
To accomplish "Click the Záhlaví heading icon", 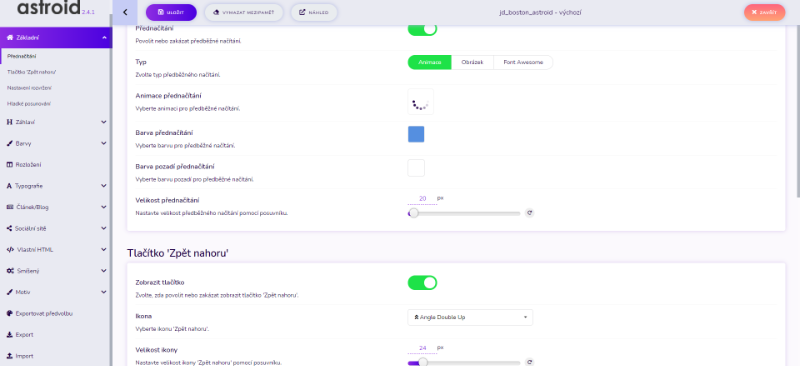I will point(10,122).
